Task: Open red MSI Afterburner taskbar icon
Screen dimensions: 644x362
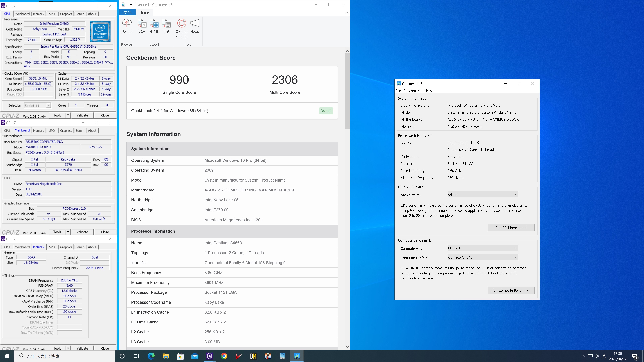Action: click(238, 356)
